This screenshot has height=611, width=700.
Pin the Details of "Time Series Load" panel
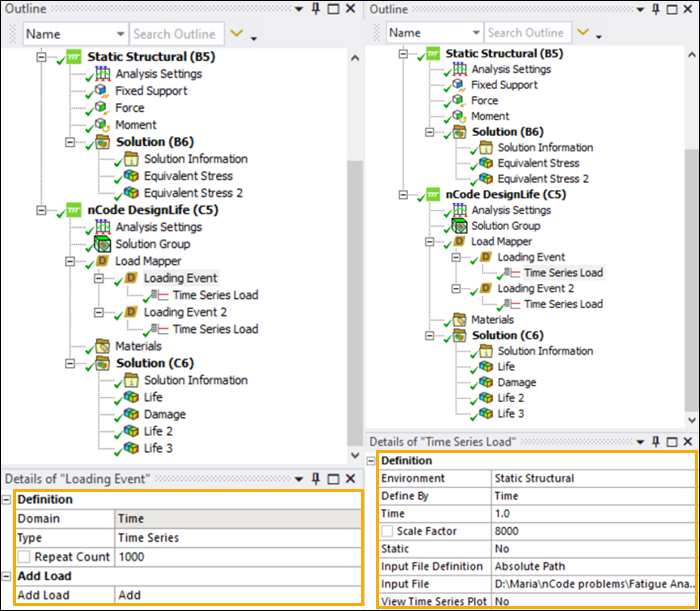[657, 441]
